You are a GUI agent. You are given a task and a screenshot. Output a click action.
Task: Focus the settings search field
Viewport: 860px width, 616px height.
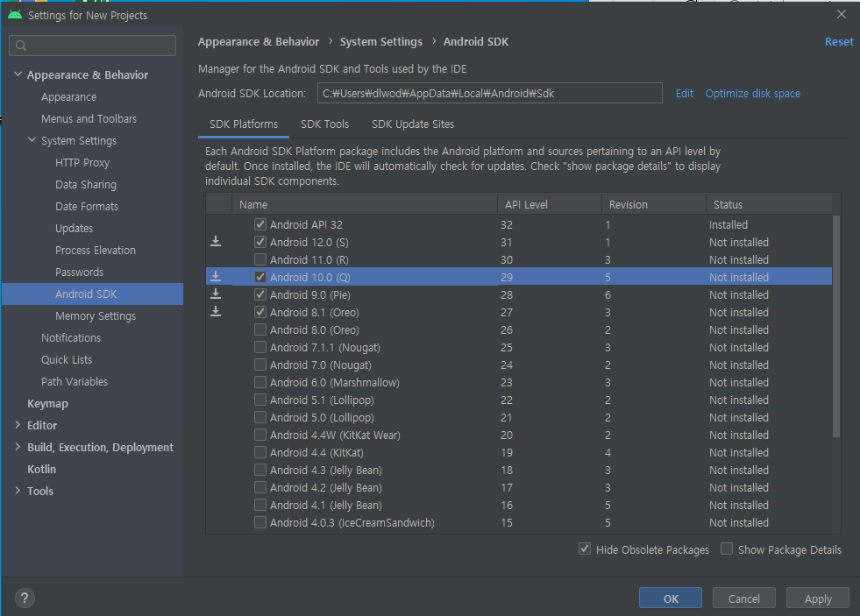click(x=92, y=46)
